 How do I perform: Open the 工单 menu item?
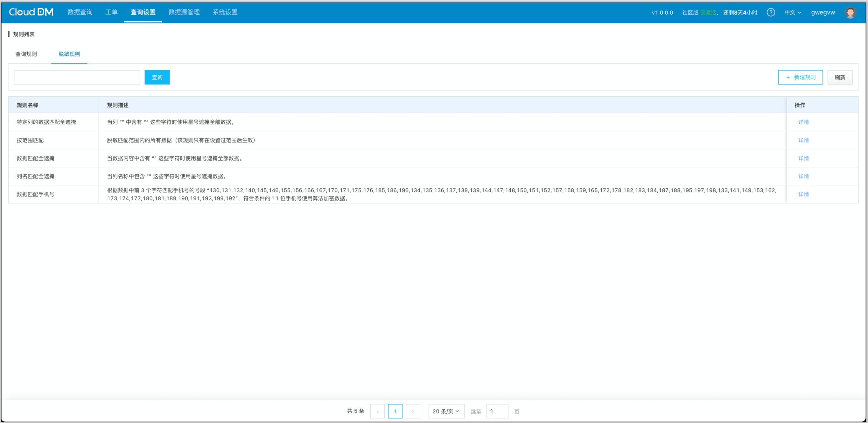[111, 12]
